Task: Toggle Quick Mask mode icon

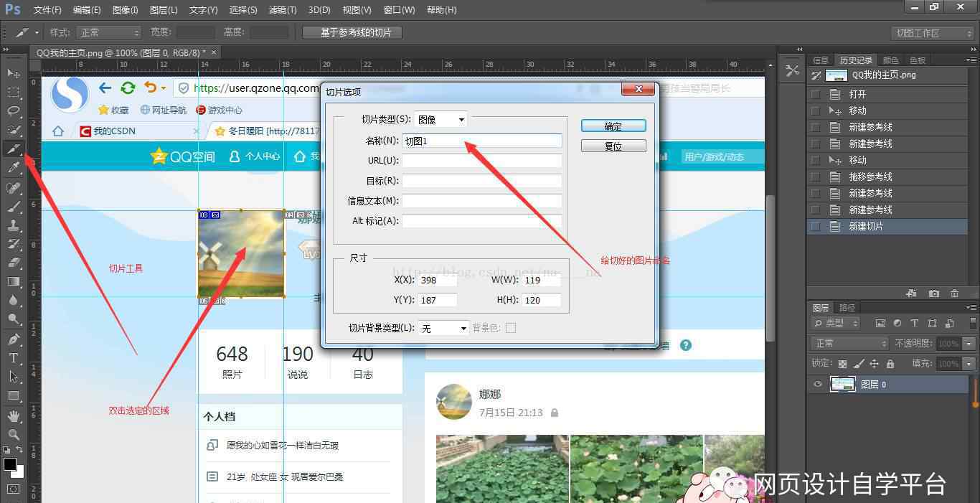Action: pos(14,489)
